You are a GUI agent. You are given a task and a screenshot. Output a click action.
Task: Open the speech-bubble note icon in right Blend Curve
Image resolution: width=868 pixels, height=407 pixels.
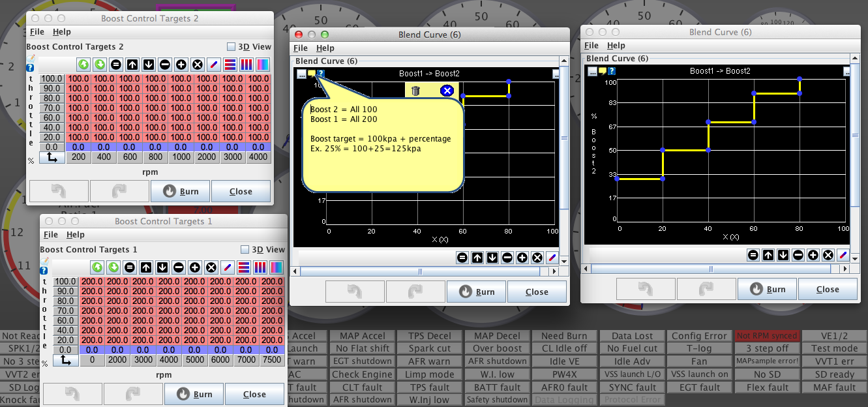602,71
